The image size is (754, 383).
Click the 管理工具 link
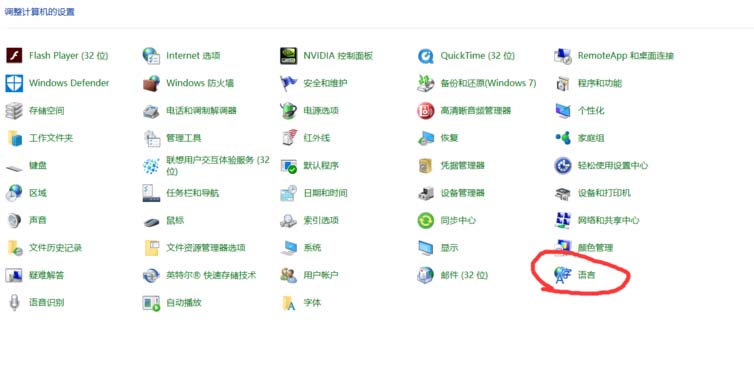tap(184, 138)
